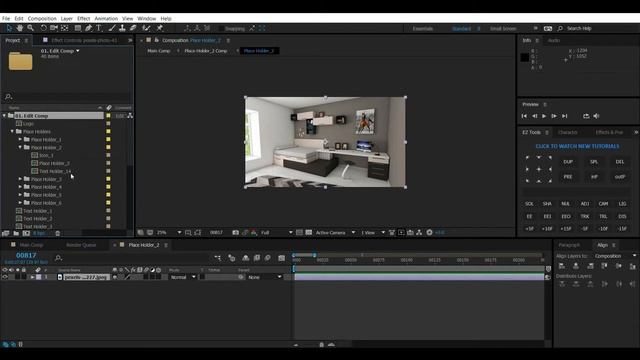Click the current time 00817 in timeline

(26, 256)
